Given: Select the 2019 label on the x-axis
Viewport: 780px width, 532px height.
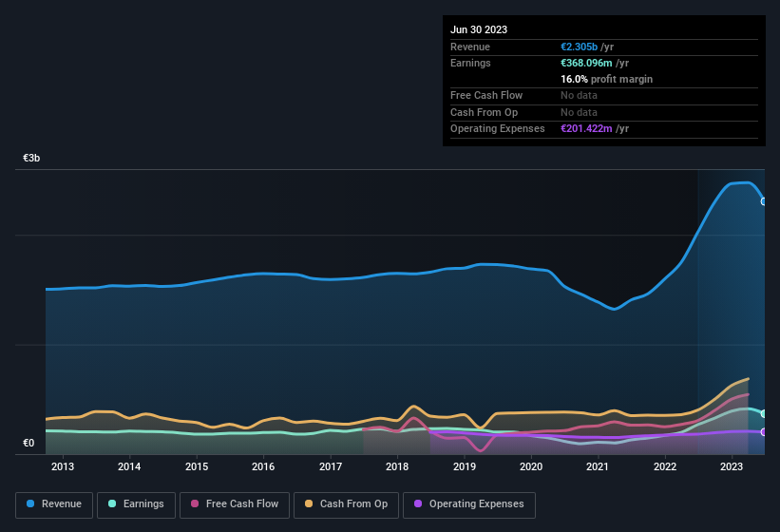Looking at the screenshot, I should point(464,466).
